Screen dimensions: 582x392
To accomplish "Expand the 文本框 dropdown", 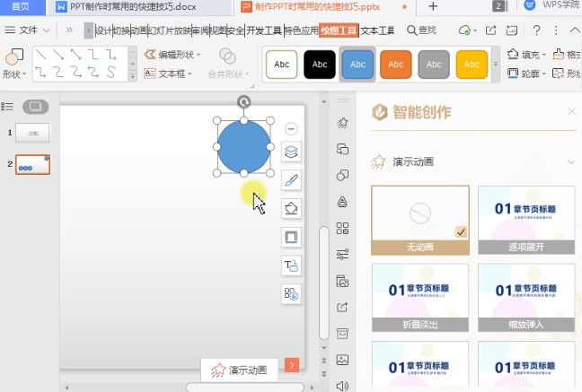I will point(190,74).
